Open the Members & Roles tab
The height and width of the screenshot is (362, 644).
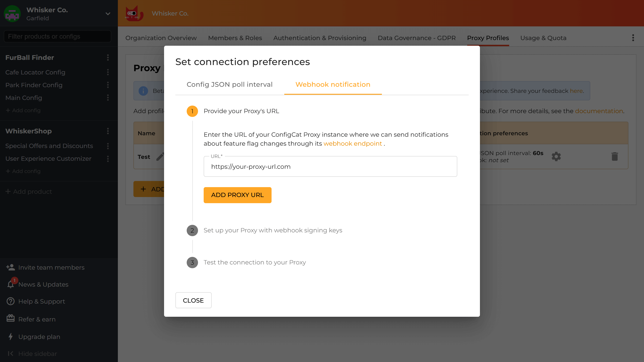pyautogui.click(x=235, y=38)
